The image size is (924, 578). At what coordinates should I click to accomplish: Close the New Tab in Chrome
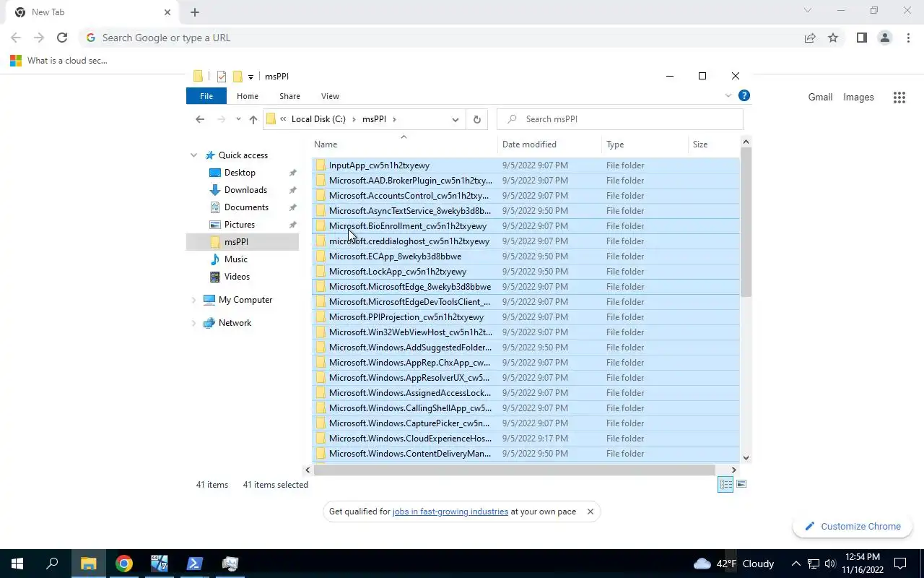(167, 12)
